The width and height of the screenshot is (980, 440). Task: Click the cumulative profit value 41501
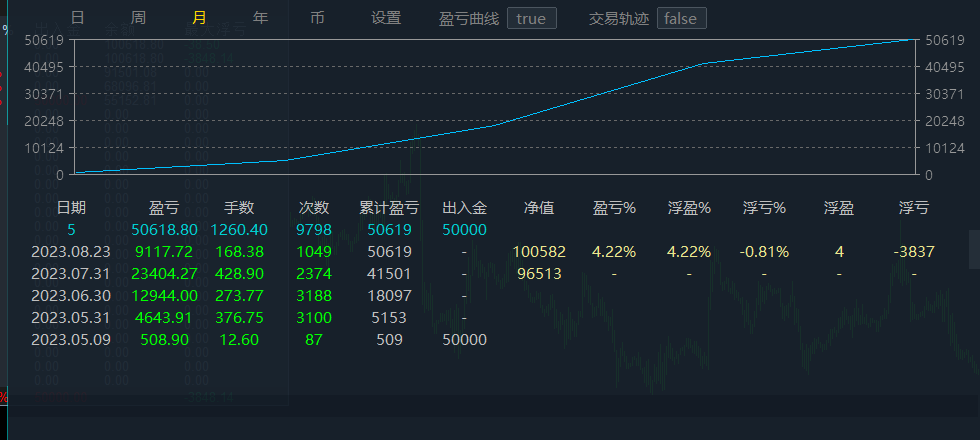pyautogui.click(x=389, y=274)
